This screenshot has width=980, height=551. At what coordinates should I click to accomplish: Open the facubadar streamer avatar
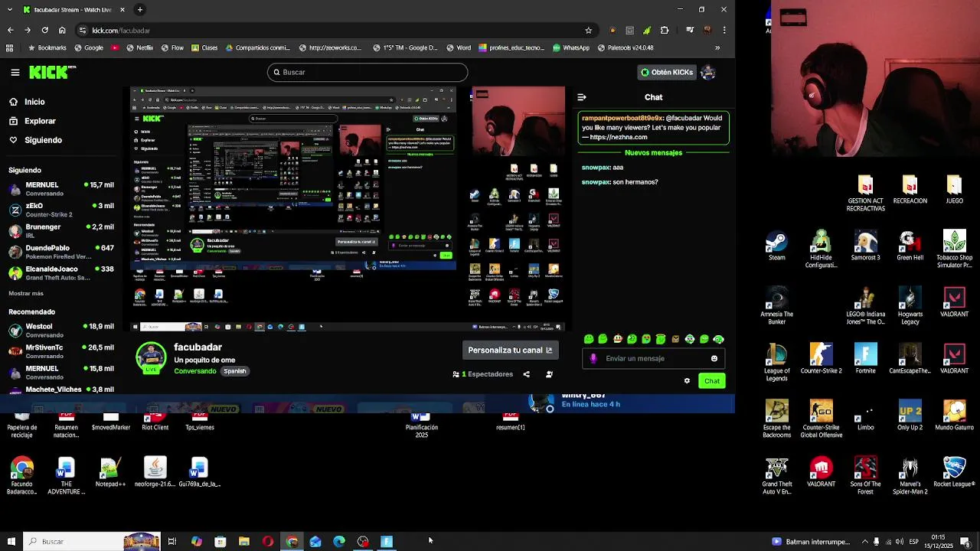point(151,358)
